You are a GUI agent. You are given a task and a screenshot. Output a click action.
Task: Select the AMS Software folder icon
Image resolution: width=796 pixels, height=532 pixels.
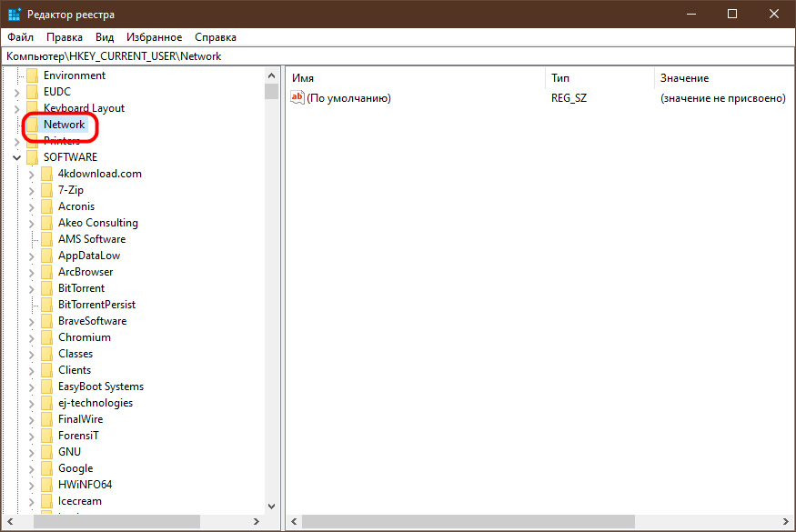(x=46, y=239)
